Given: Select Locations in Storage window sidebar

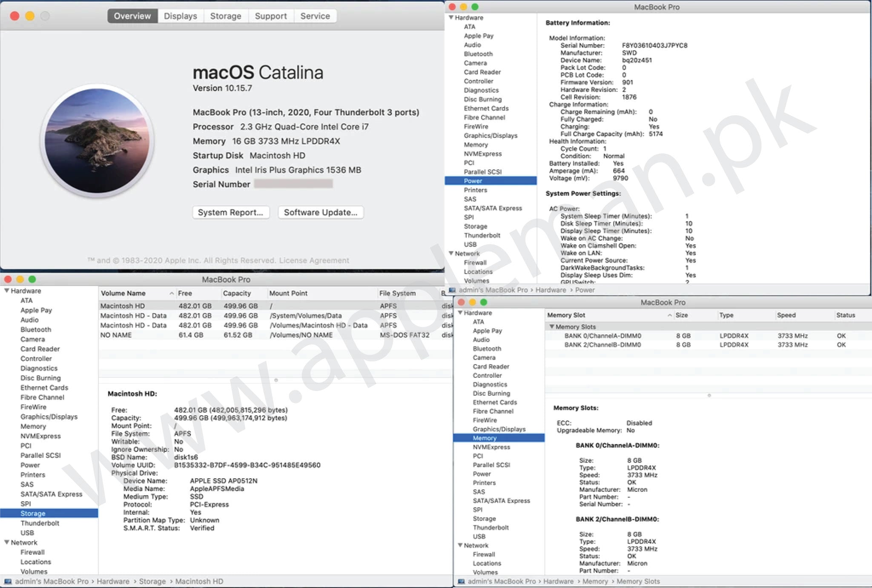Looking at the screenshot, I should [36, 562].
